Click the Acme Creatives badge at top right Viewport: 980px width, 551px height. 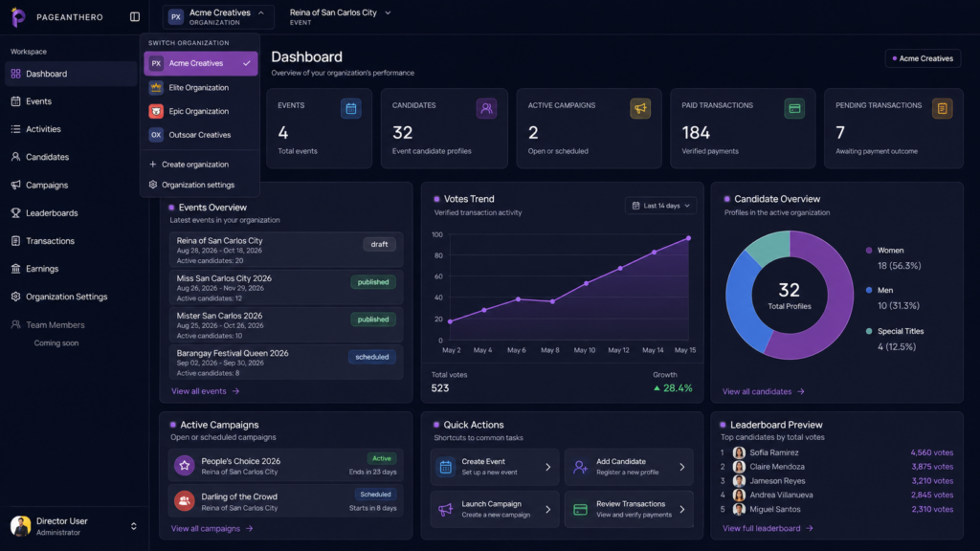923,58
